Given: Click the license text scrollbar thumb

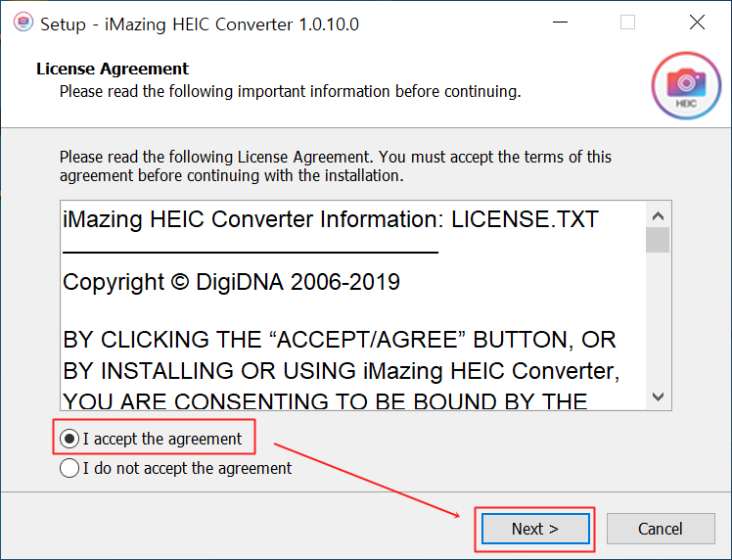Looking at the screenshot, I should coord(658,240).
